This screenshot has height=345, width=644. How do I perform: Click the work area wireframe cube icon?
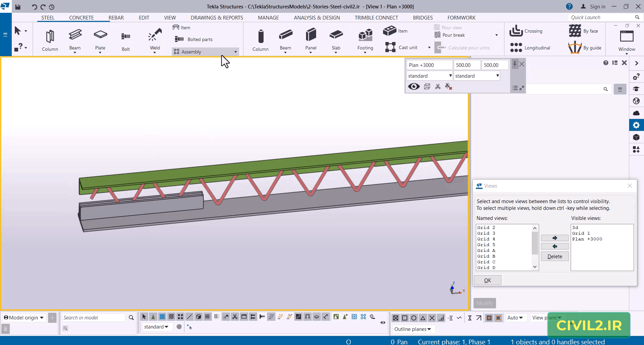tap(427, 87)
